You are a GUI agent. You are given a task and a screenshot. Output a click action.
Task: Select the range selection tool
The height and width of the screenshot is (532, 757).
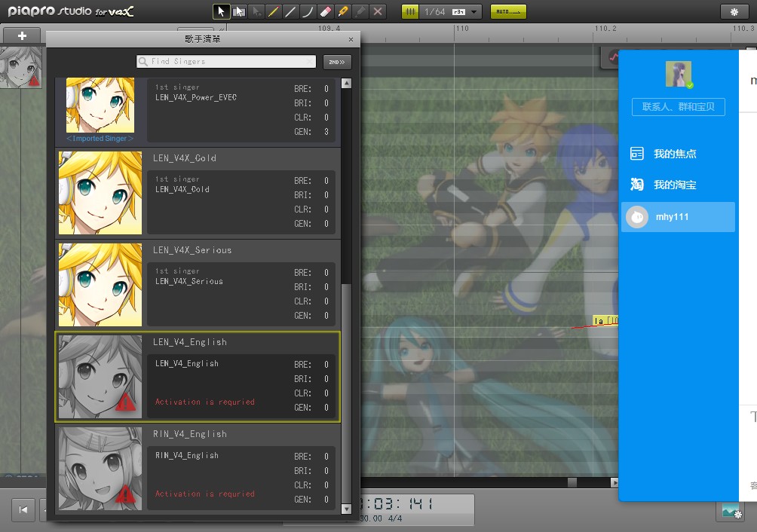[238, 11]
